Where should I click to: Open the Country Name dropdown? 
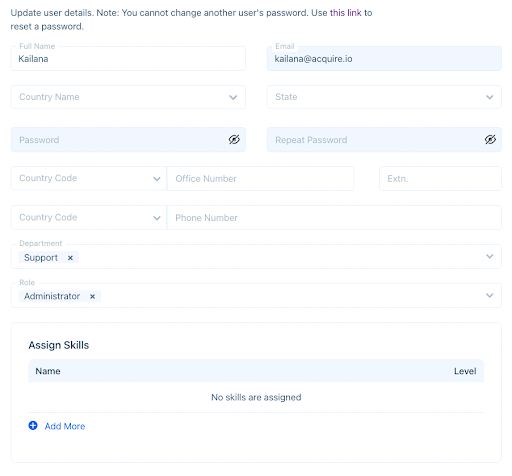(128, 97)
